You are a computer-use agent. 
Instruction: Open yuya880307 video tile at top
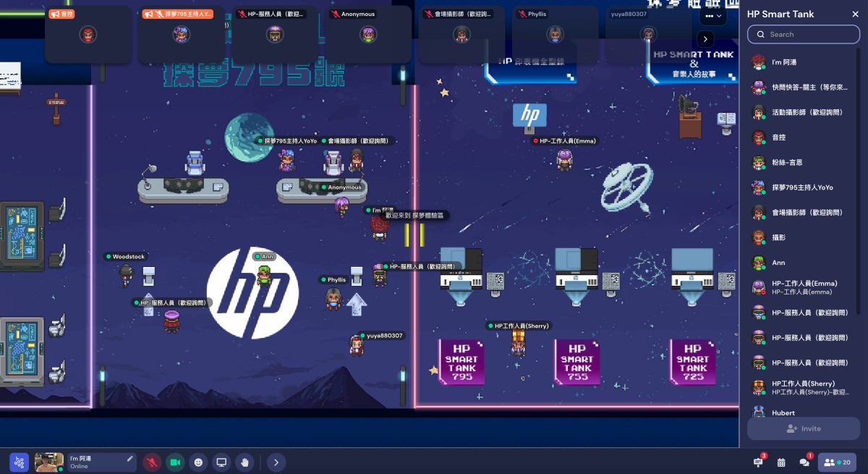[648, 34]
